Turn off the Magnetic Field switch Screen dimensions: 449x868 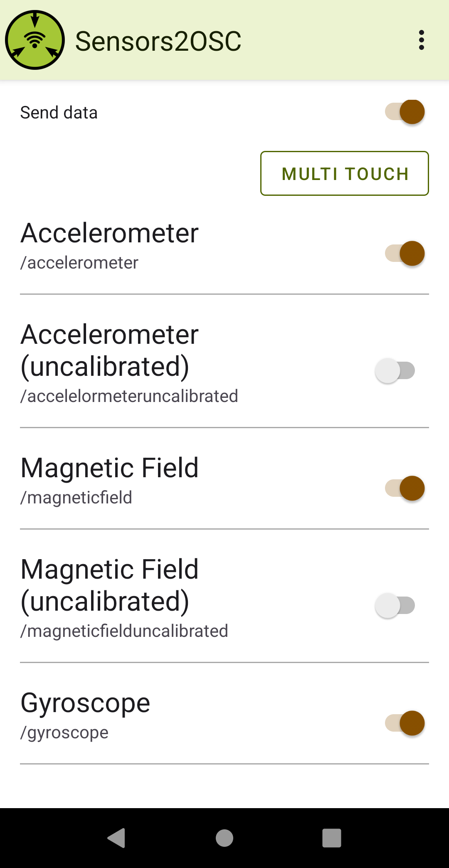point(405,488)
